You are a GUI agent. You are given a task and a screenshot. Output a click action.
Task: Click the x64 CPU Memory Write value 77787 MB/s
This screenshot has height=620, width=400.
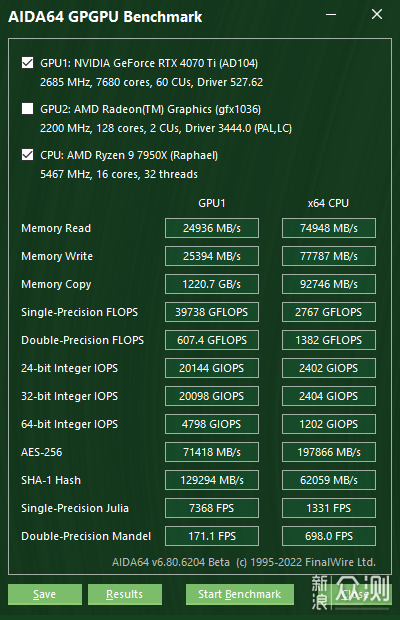pyautogui.click(x=329, y=256)
